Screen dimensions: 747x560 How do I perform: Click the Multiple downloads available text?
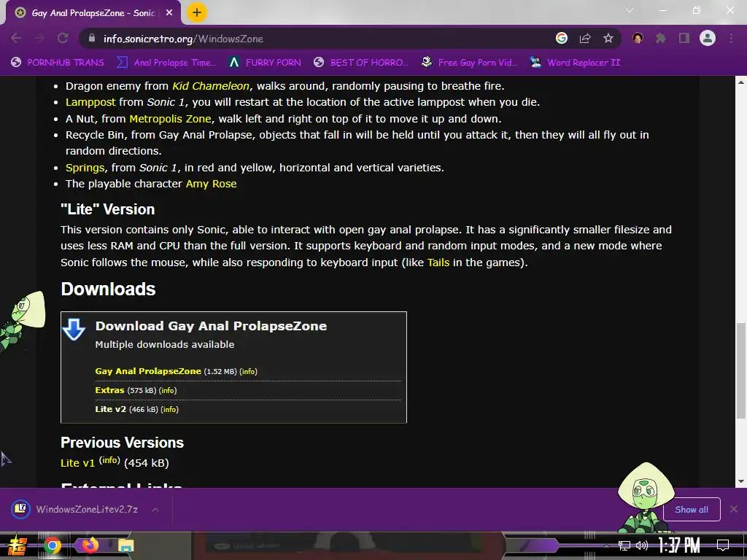tap(165, 345)
